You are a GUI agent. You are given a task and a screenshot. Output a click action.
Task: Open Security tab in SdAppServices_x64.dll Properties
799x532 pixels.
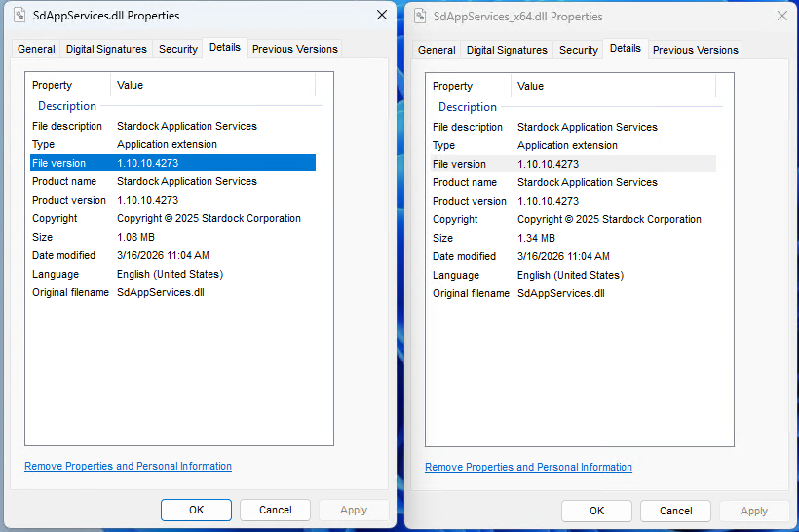point(578,50)
